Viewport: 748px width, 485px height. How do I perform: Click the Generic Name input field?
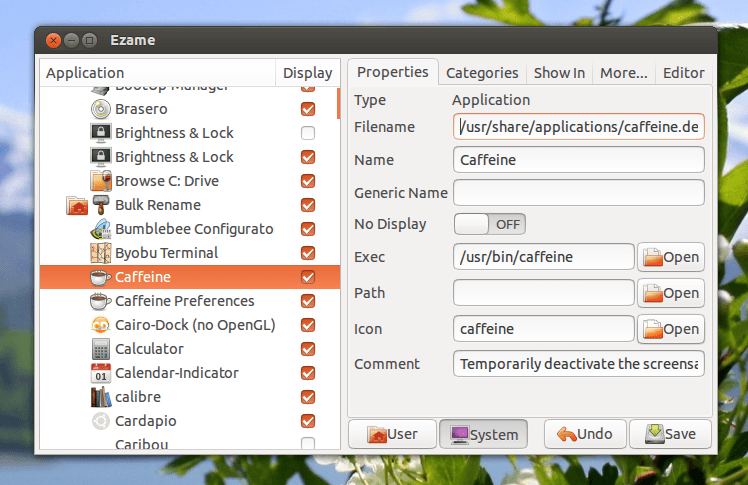pos(578,192)
